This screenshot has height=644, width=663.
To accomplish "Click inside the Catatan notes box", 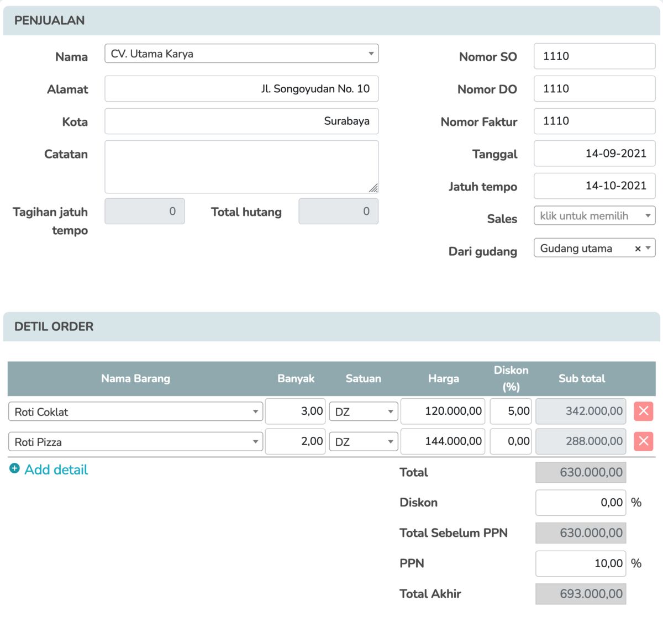I will coord(241,167).
